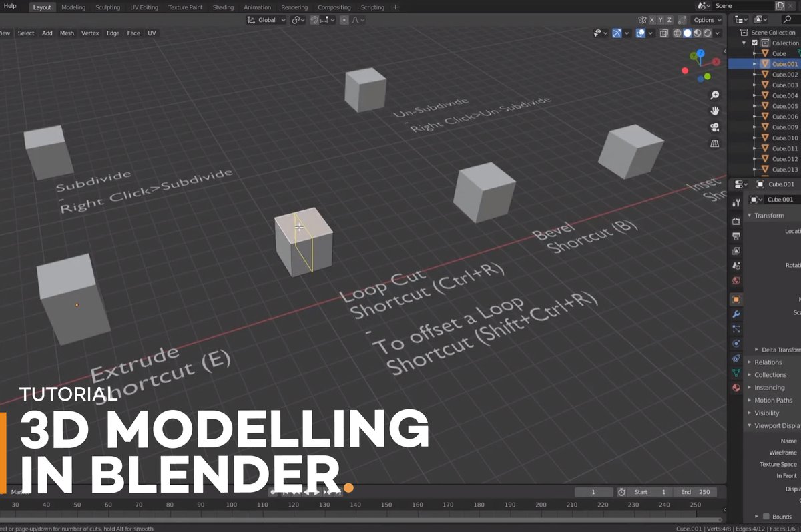Open the Object Constraints properties tab

coord(736,358)
